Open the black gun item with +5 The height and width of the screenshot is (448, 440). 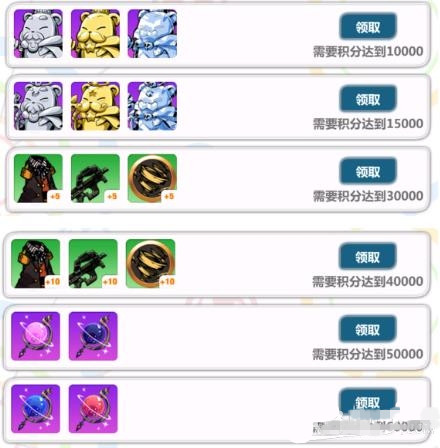pyautogui.click(x=95, y=178)
